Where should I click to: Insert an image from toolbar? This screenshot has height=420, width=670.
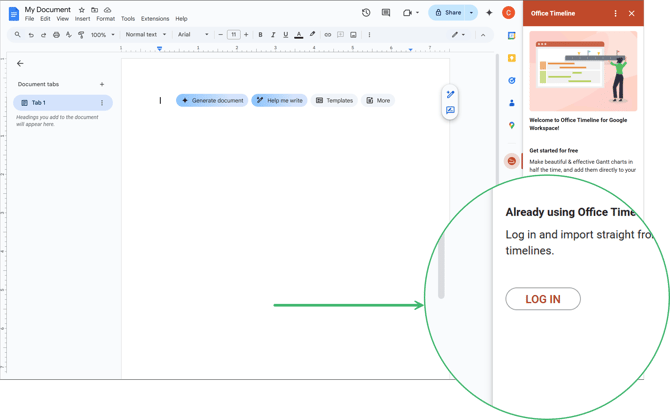point(353,35)
